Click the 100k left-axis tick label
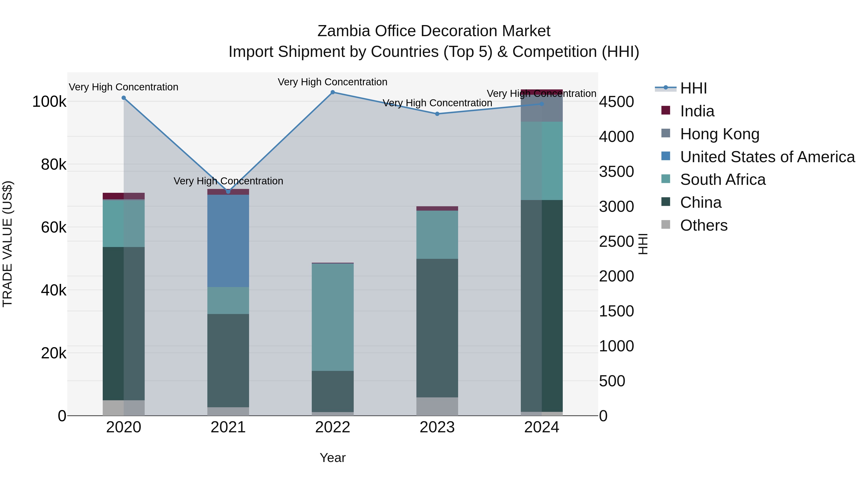Screen dimensions: 868x488 [x=49, y=102]
